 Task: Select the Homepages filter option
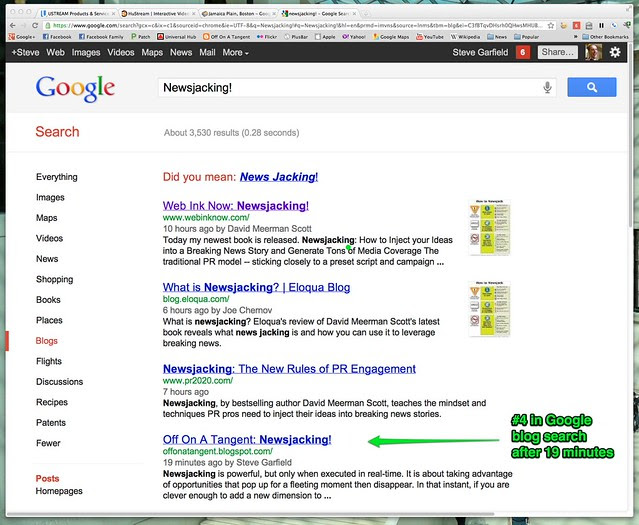point(59,491)
